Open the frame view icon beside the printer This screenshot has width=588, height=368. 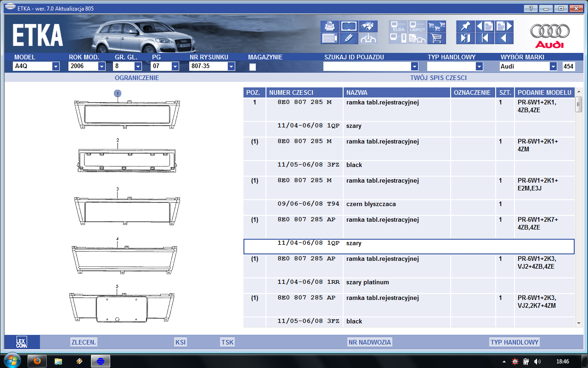click(349, 26)
